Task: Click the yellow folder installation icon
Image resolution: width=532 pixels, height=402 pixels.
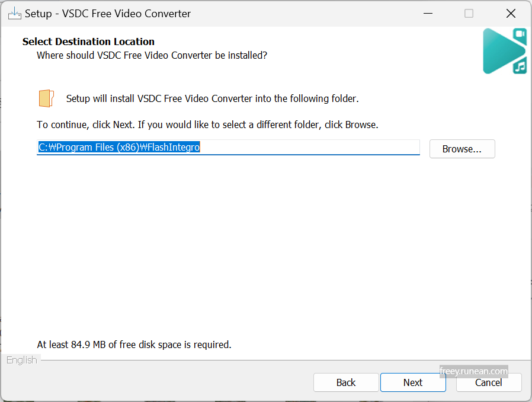Action: [x=46, y=98]
